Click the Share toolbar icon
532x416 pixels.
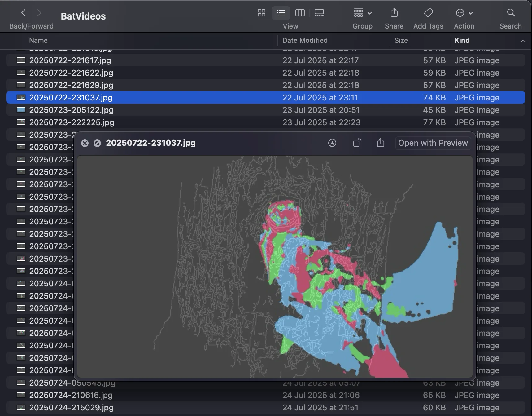pyautogui.click(x=394, y=13)
